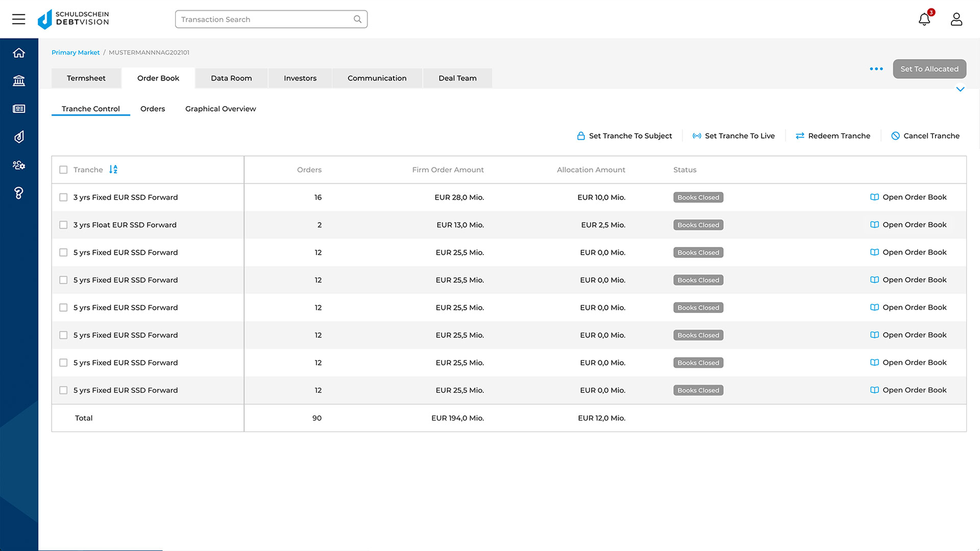Check the select-all Tranche header checkbox
This screenshot has width=980, height=551.
63,170
